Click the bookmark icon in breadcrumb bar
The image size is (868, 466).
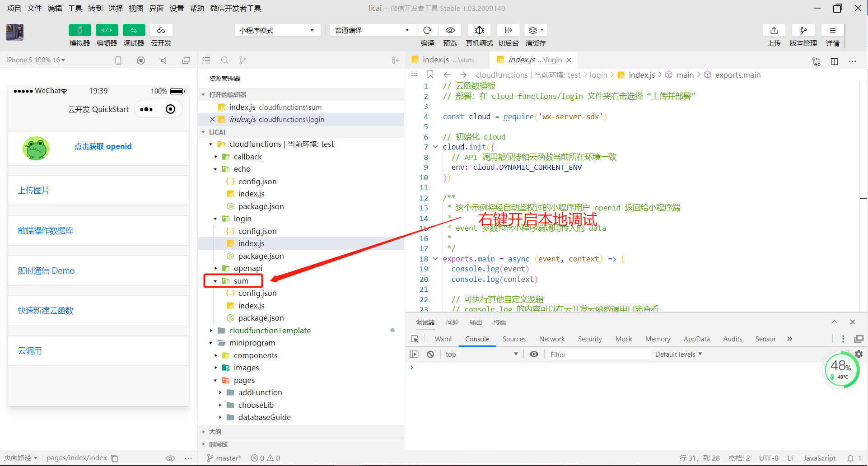point(430,75)
